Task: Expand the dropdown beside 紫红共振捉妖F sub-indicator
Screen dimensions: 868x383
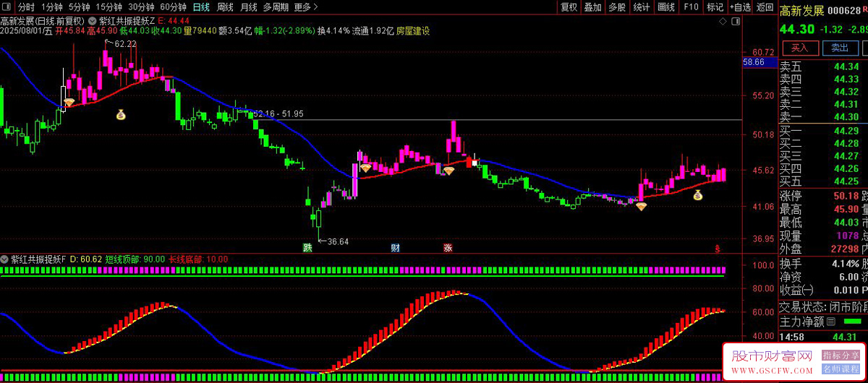Action: (x=5, y=259)
